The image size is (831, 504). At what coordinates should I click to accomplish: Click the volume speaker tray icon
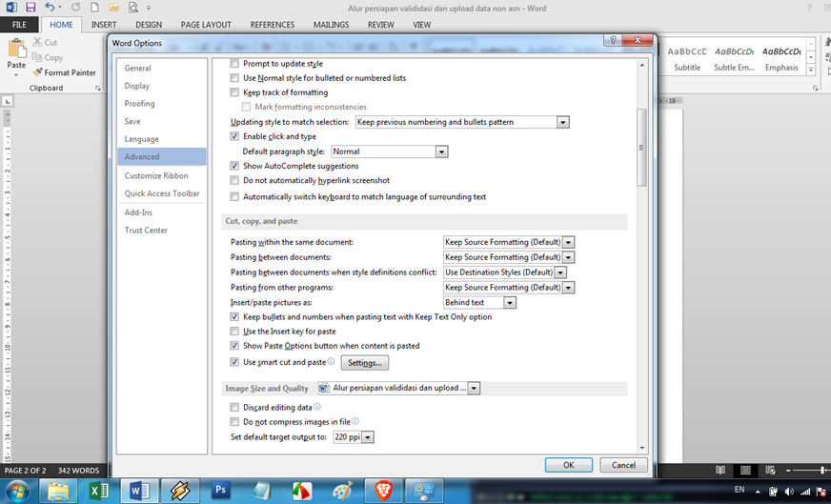click(789, 492)
